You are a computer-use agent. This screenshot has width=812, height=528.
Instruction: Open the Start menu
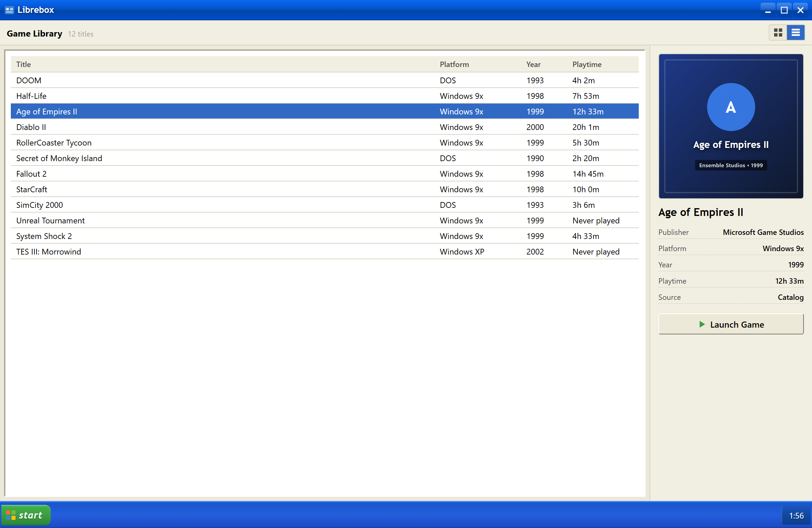[26, 515]
